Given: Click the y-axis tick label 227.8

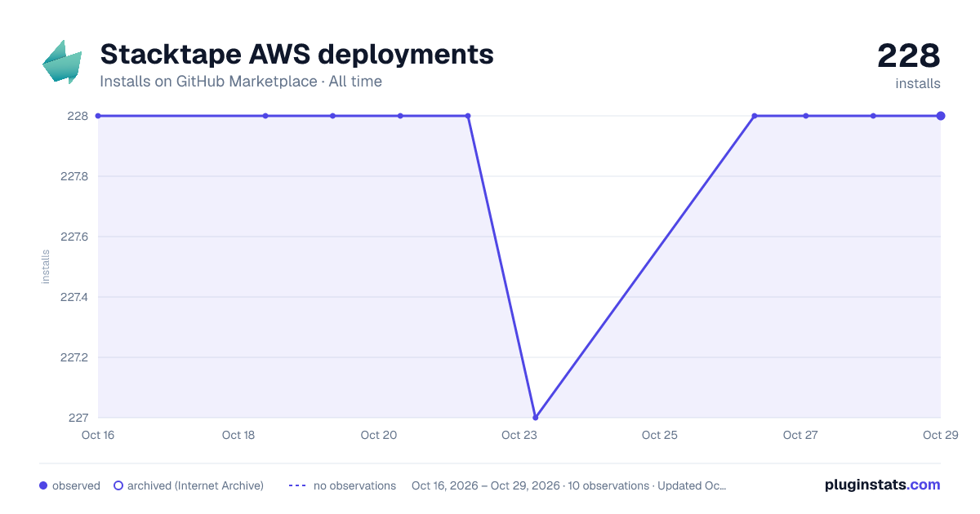Looking at the screenshot, I should click(74, 176).
